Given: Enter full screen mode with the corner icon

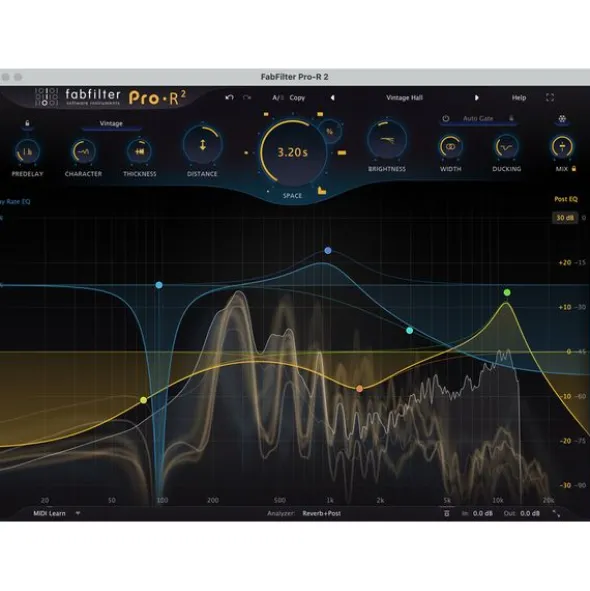Looking at the screenshot, I should coord(550,98).
